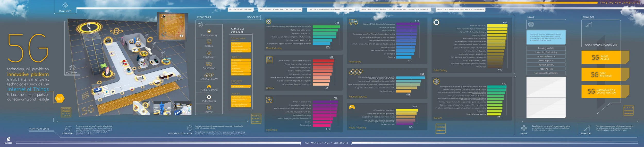Select the Reducing Costs value row

click(x=546, y=60)
